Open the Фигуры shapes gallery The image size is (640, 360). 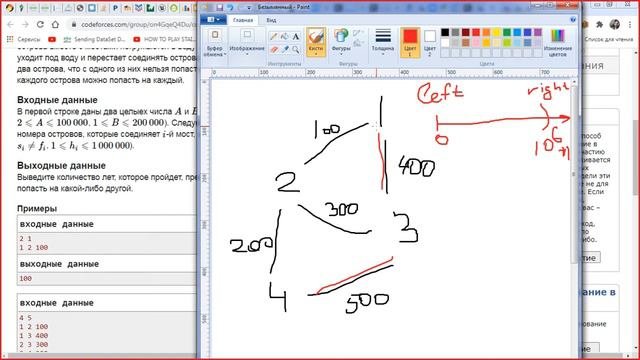click(x=341, y=43)
